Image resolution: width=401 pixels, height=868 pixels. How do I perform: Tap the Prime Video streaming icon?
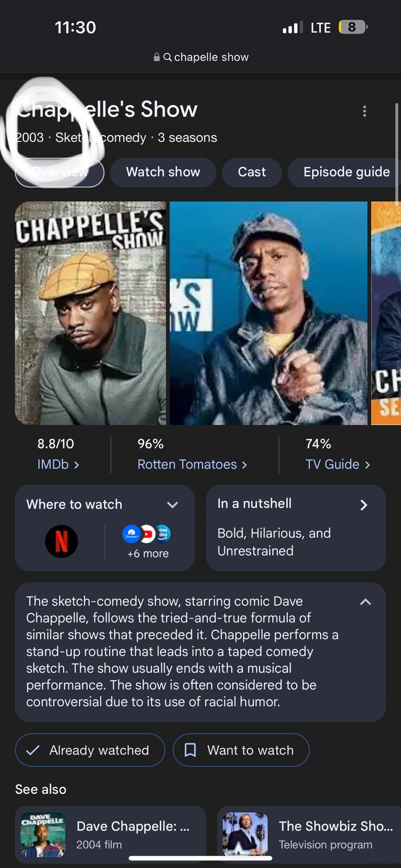163,534
